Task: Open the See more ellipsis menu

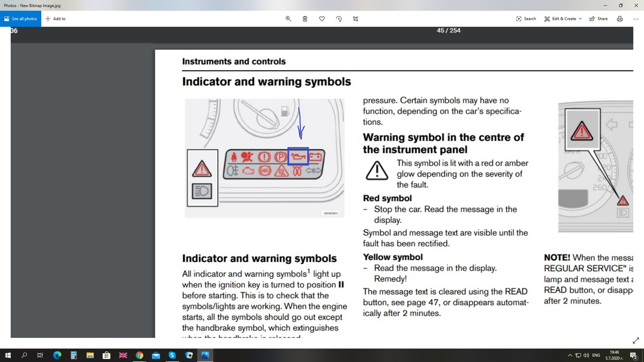Action: point(636,19)
